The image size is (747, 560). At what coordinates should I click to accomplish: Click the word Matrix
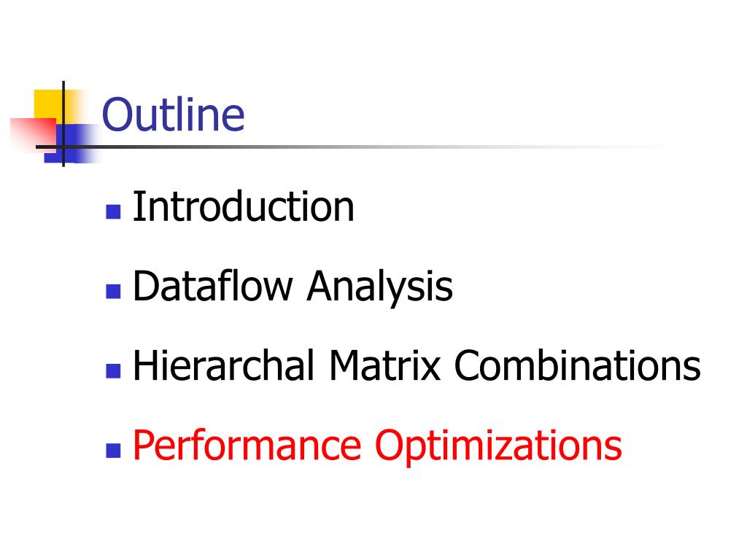[x=385, y=365]
